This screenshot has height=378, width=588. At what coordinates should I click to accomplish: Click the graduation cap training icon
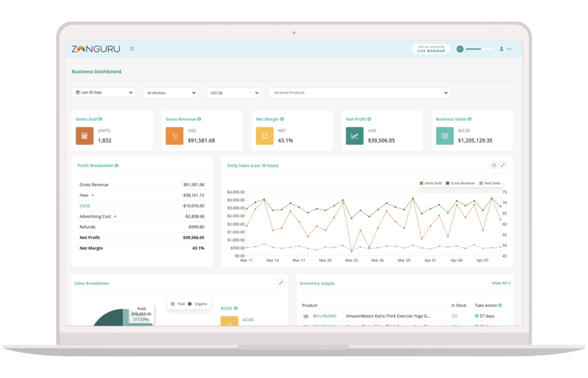coord(460,49)
